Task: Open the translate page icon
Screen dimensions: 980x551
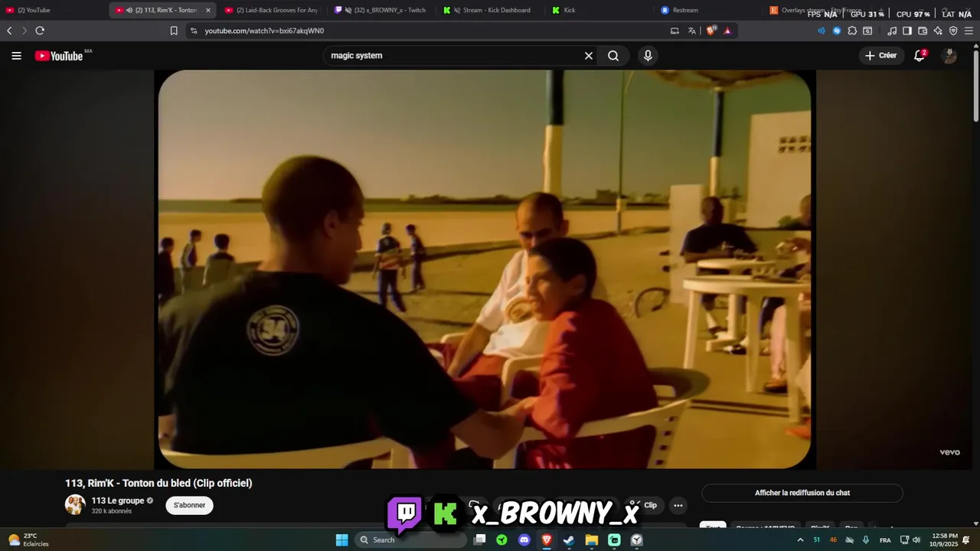Action: point(692,31)
